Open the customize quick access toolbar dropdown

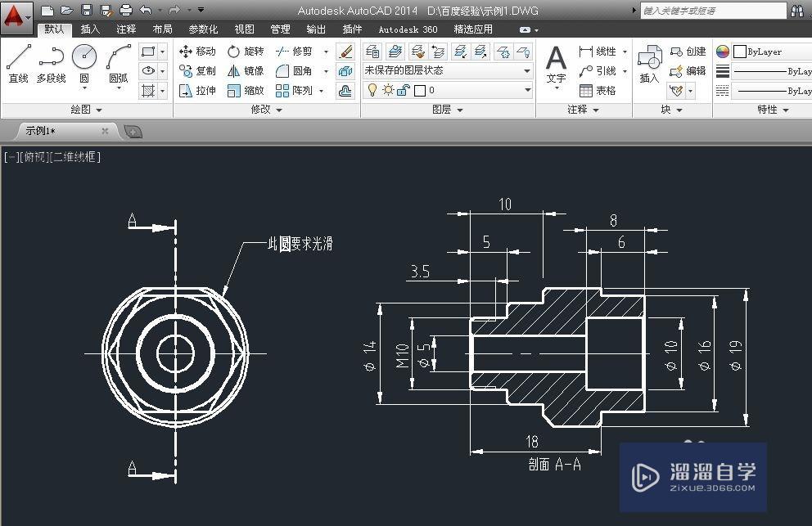pyautogui.click(x=201, y=10)
